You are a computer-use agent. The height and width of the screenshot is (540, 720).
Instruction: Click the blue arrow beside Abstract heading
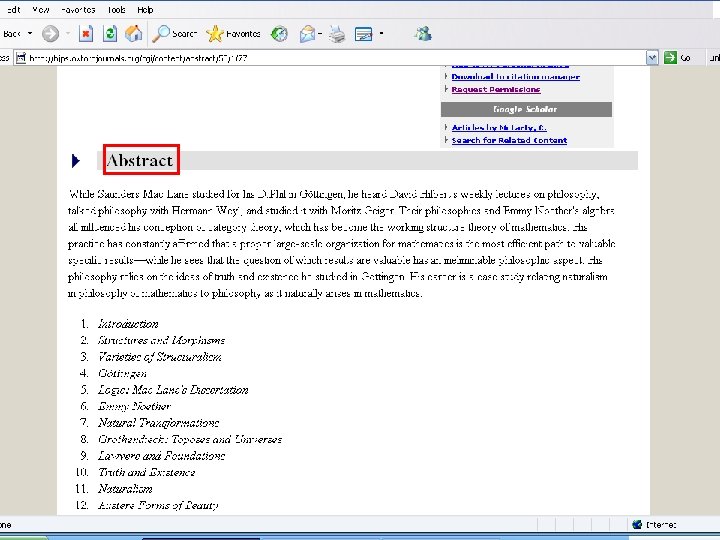tap(76, 161)
